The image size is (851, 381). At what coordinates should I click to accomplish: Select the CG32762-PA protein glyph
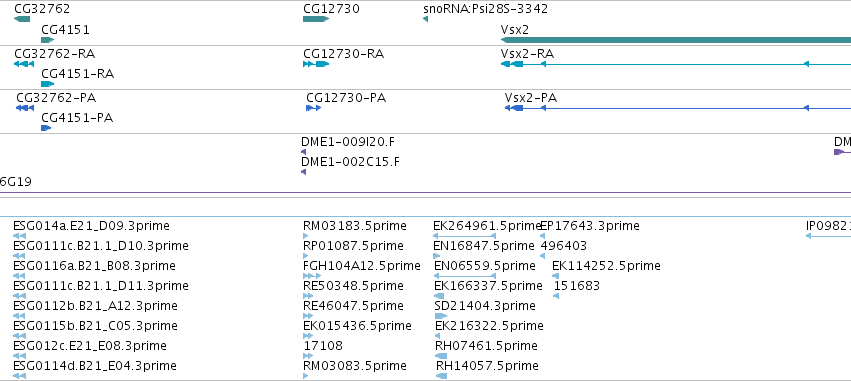click(25, 108)
